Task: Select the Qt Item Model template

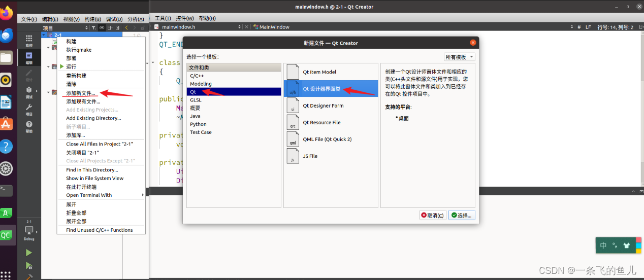Action: pos(331,72)
